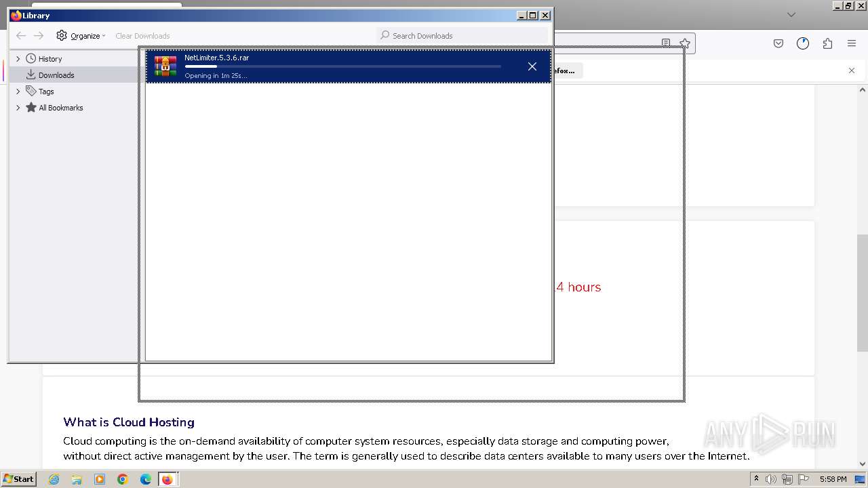Minimize the Library window

pos(521,15)
